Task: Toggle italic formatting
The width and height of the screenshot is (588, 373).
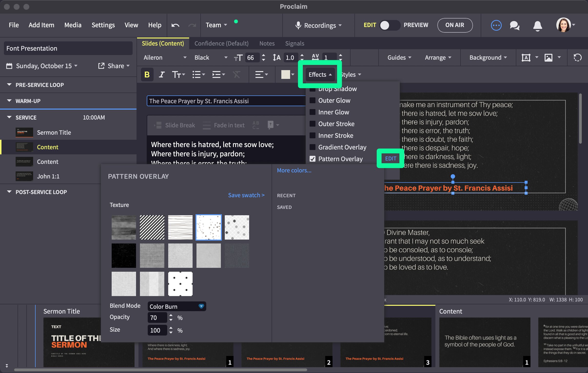Action: [162, 75]
